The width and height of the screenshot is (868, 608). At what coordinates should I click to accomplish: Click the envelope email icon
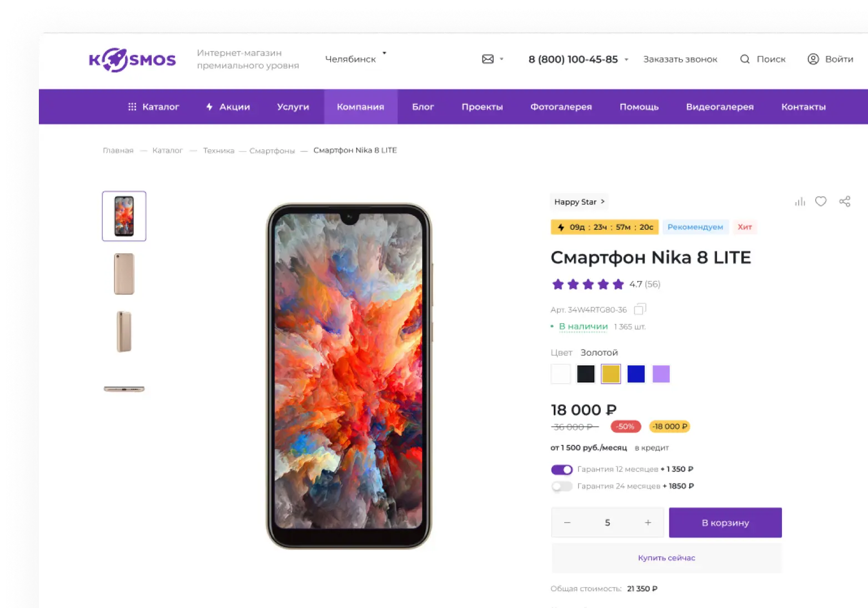(x=488, y=59)
